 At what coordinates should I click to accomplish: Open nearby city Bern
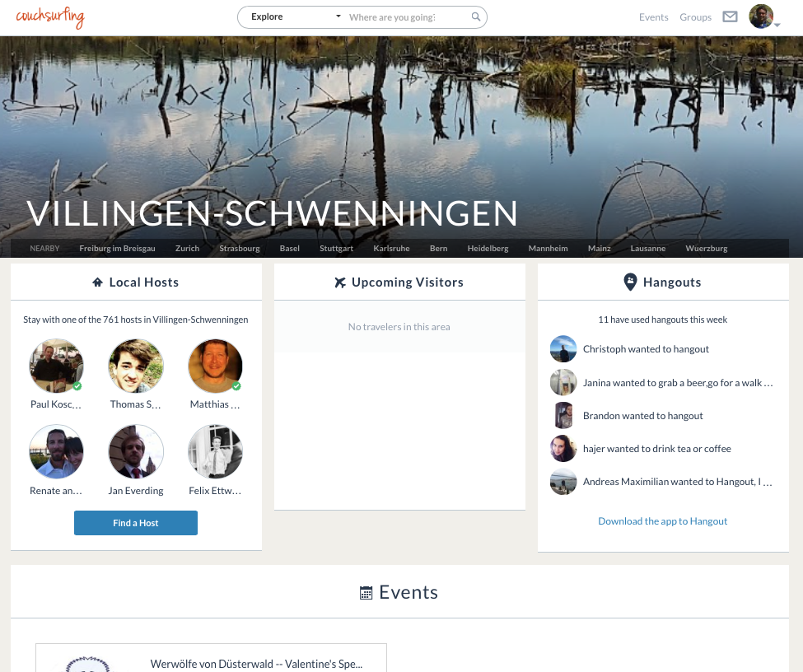click(x=438, y=249)
